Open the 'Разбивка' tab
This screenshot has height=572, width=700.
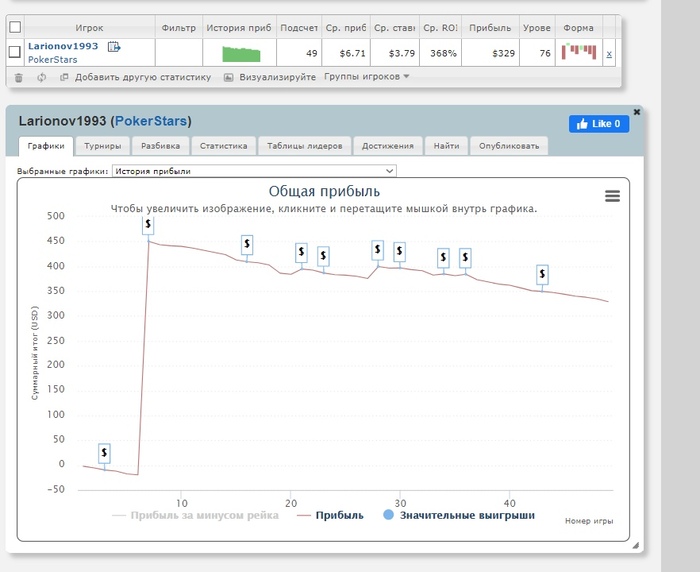161,146
